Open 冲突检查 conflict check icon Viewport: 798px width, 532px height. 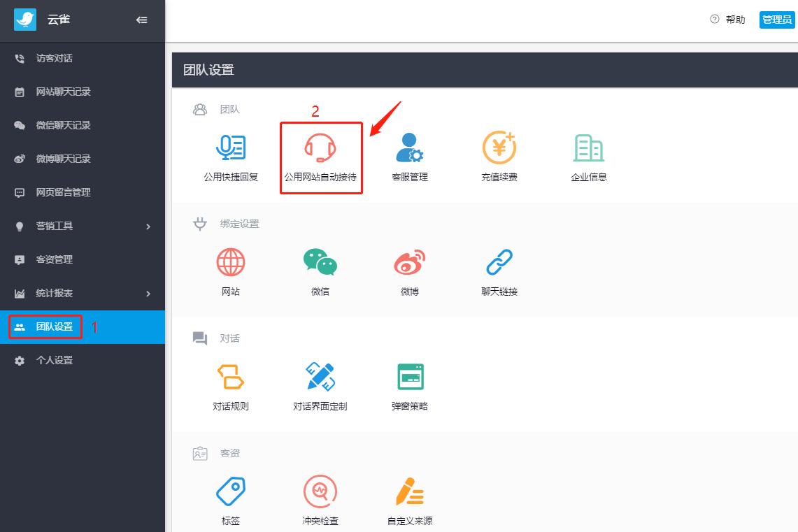click(x=320, y=491)
